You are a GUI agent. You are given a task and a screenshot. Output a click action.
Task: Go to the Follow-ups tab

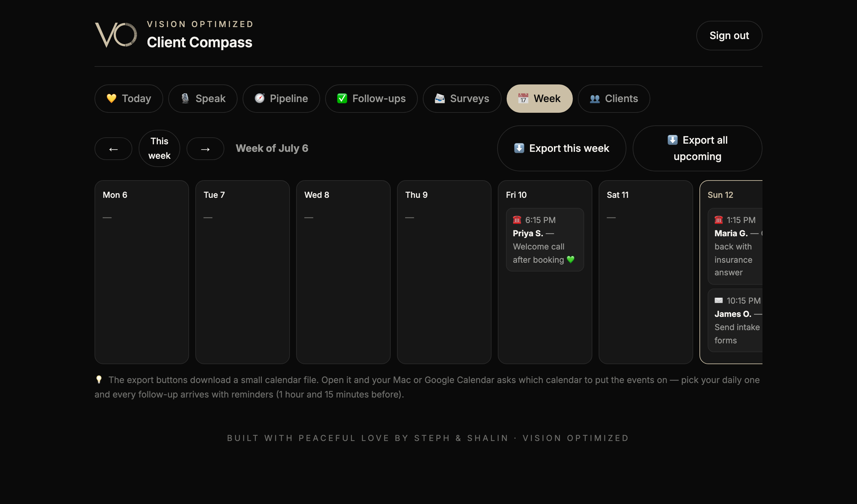(x=371, y=99)
